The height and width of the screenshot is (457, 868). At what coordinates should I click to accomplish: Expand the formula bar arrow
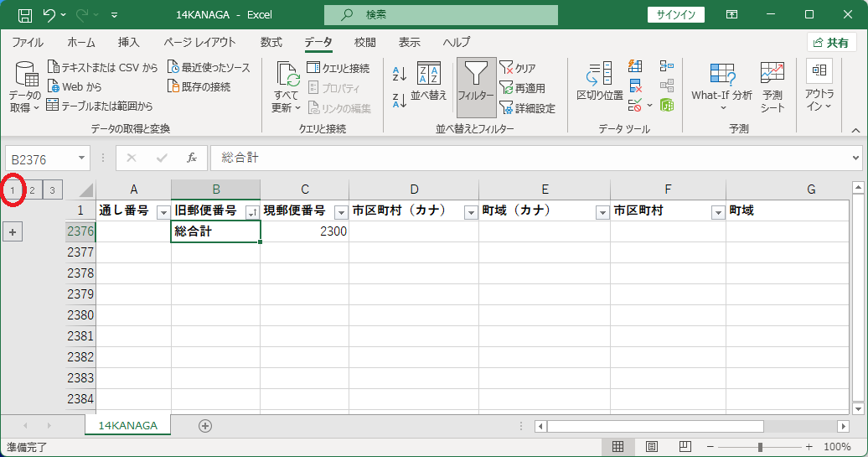point(856,158)
